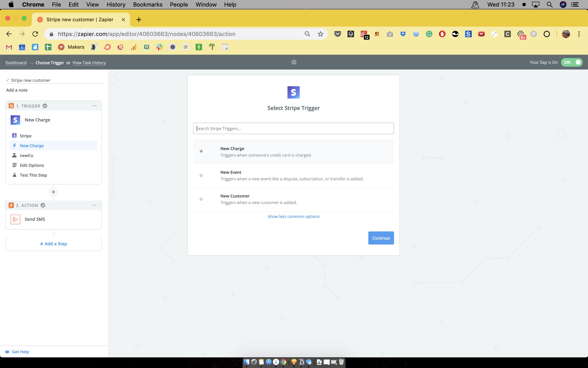
Task: Click Add a Step button
Action: pyautogui.click(x=53, y=244)
